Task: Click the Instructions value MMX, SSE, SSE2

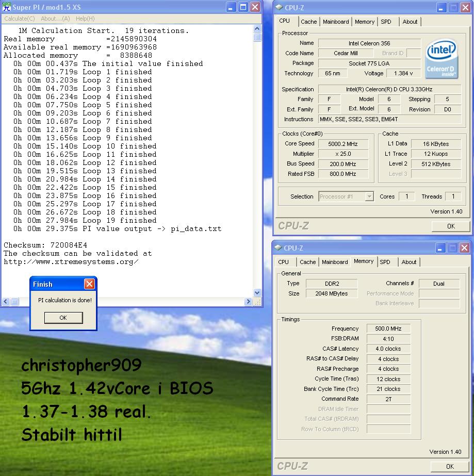Action: (389, 119)
